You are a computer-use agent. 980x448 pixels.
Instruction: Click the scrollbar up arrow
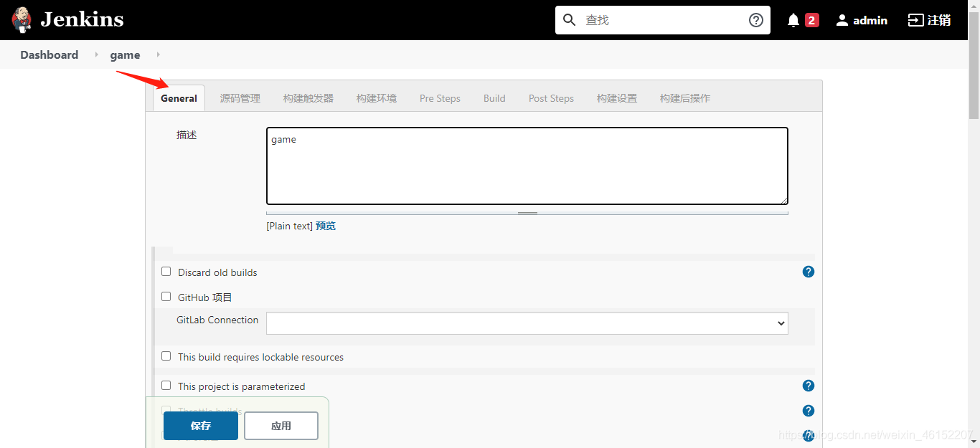pos(974,6)
